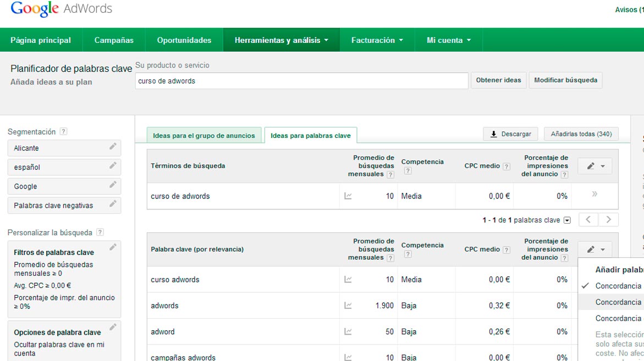Click the Descargar button
Viewport: 644px width, 361px height.
pyautogui.click(x=511, y=134)
